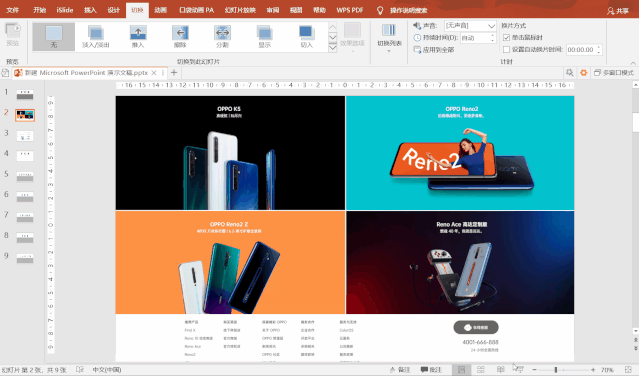Collapse the ribbon with the chevron
The width and height of the screenshot is (639, 376).
tap(633, 63)
